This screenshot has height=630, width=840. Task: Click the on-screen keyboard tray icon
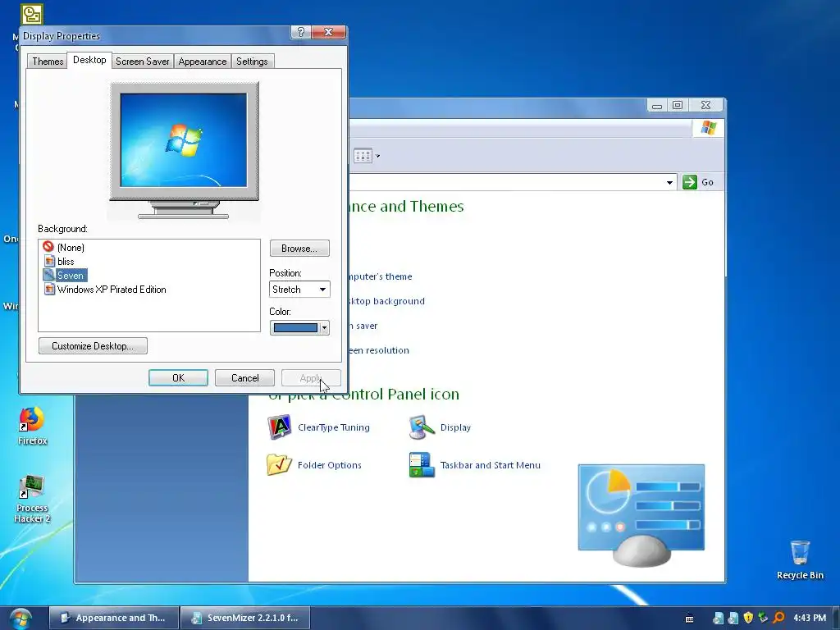tap(690, 619)
